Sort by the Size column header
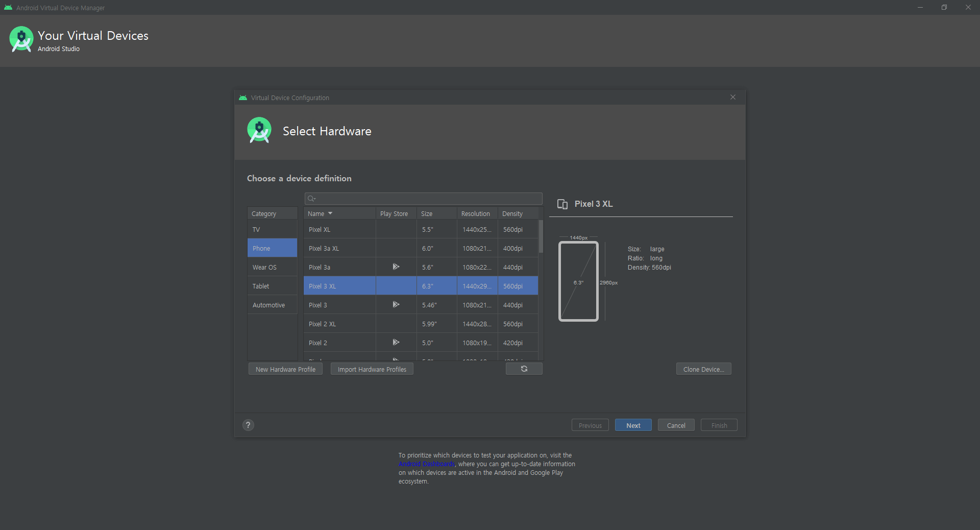The height and width of the screenshot is (530, 980). tap(437, 213)
